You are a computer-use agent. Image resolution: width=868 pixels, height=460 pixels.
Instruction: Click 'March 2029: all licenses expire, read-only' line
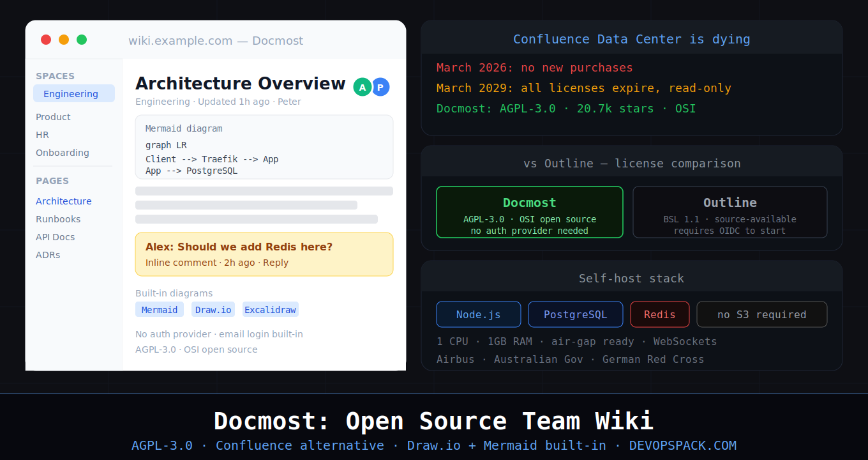tap(584, 88)
